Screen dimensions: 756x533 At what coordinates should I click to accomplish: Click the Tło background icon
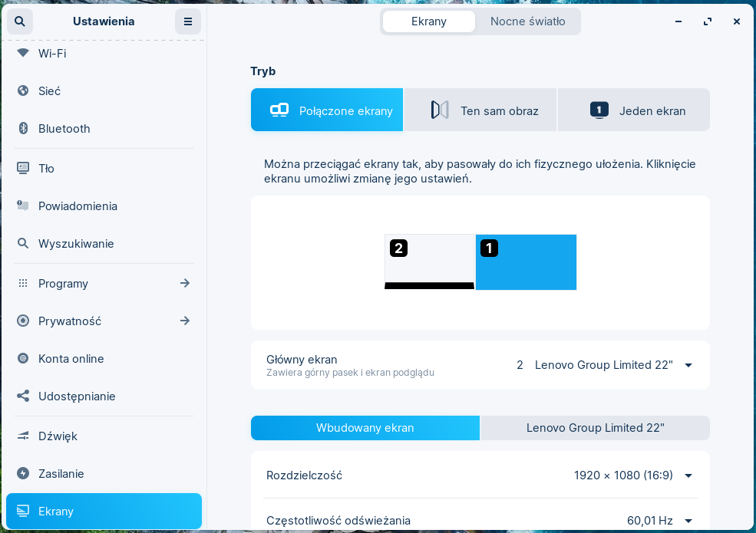(x=23, y=168)
